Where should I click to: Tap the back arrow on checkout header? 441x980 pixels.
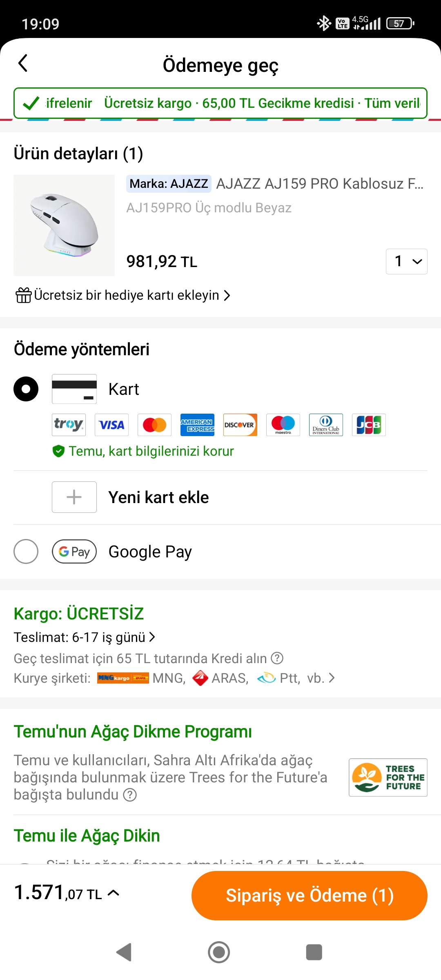[x=23, y=64]
